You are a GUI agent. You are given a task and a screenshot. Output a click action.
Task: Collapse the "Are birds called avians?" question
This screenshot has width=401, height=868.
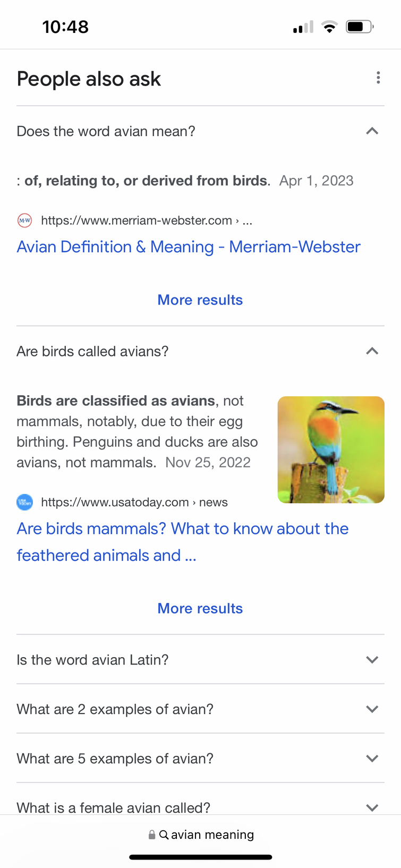click(x=372, y=351)
